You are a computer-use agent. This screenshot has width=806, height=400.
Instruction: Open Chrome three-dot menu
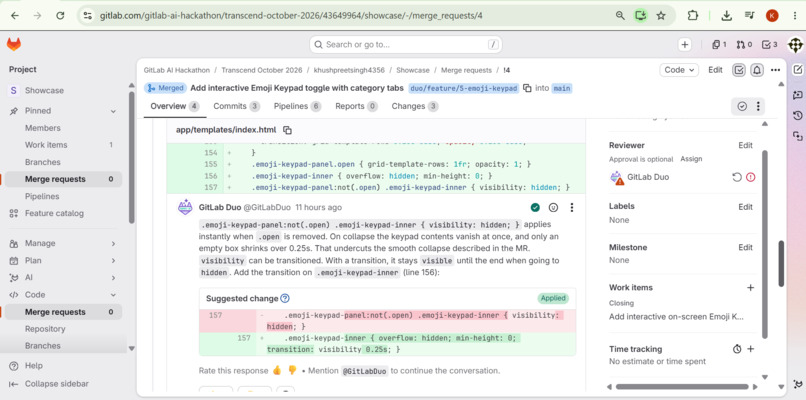point(794,15)
